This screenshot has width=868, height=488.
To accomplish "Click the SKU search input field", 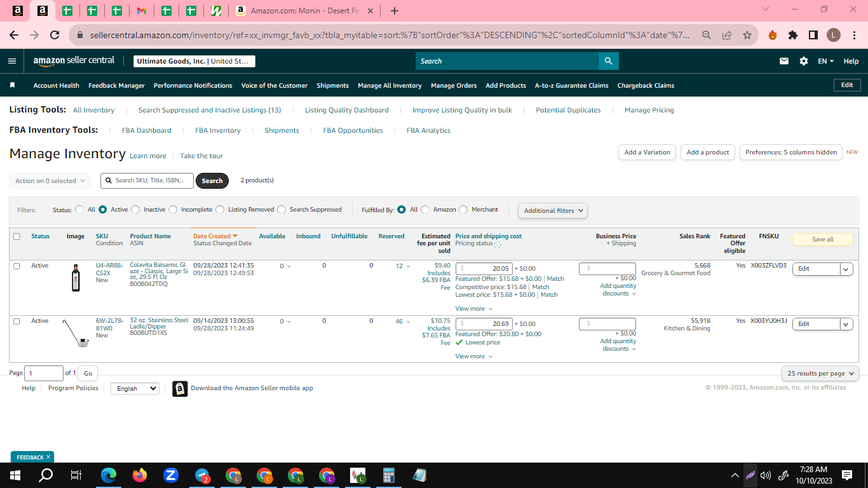I will [x=147, y=180].
